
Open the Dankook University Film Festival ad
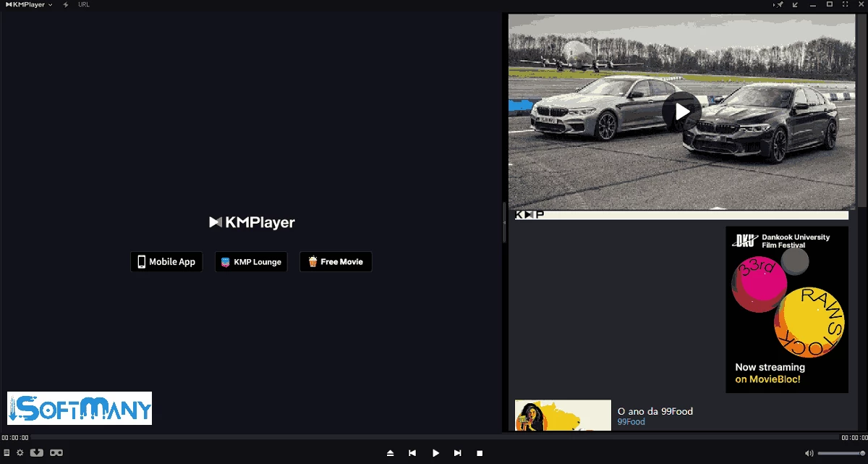(786, 310)
